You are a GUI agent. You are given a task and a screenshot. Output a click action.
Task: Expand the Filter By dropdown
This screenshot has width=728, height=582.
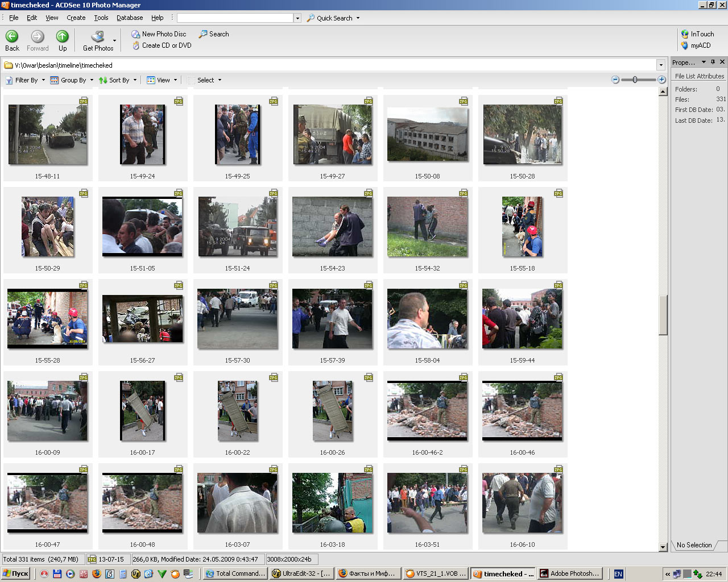click(x=26, y=80)
